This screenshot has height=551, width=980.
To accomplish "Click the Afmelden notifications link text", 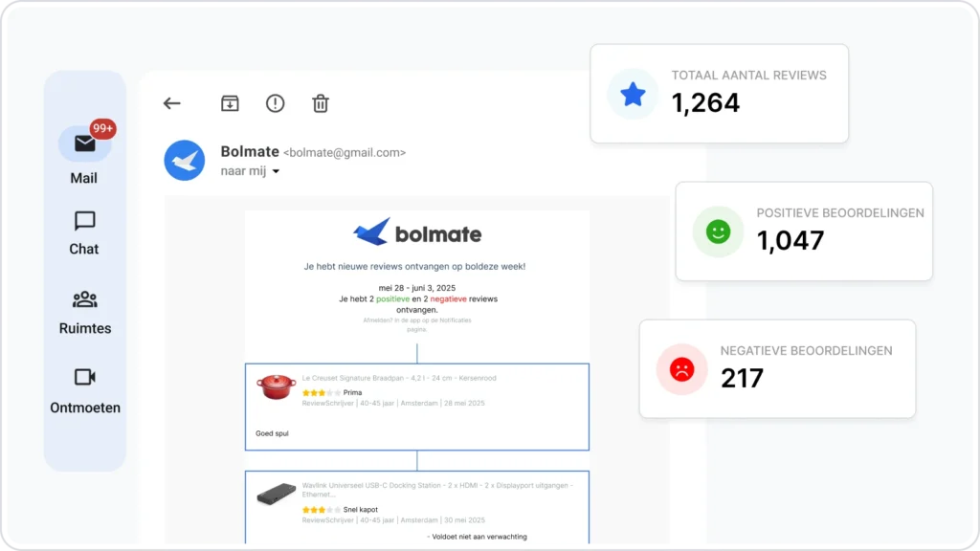I will point(417,325).
